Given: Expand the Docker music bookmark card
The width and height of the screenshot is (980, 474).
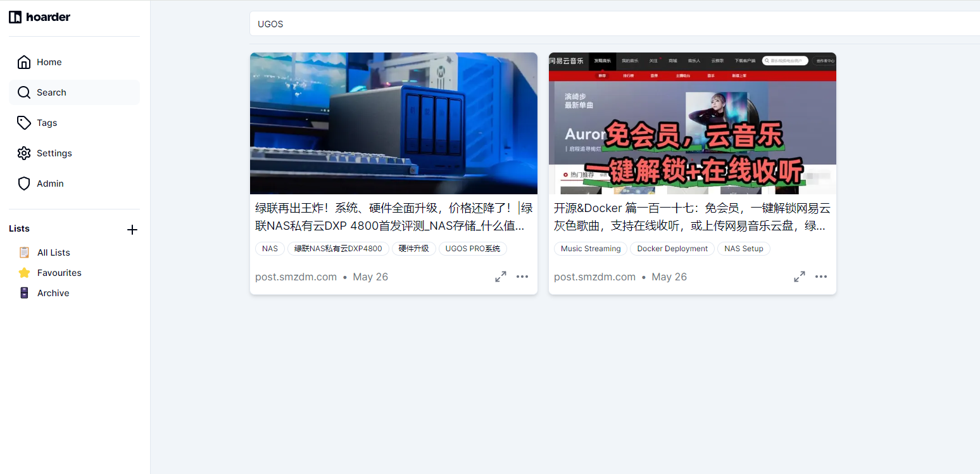Looking at the screenshot, I should tap(800, 277).
